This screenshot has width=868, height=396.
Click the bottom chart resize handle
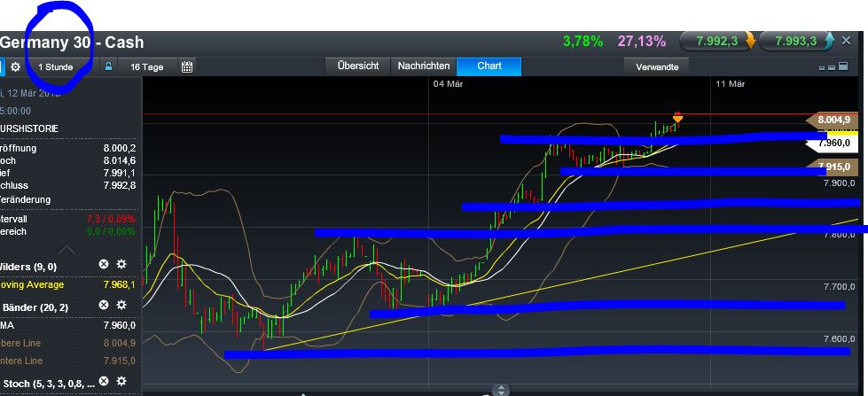[500, 390]
